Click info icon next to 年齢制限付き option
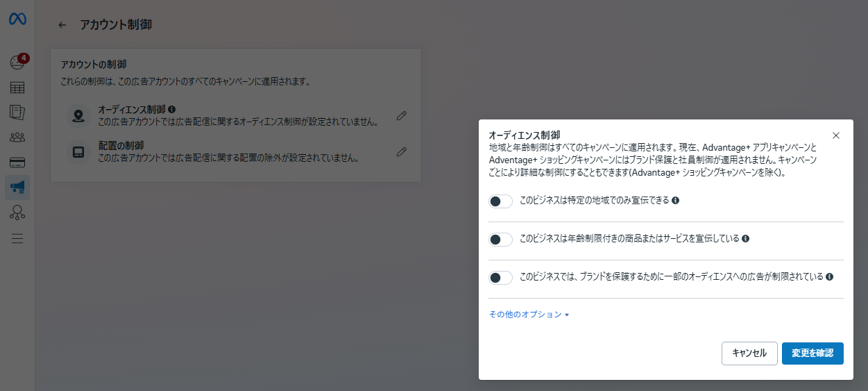This screenshot has height=391, width=868. [745, 238]
